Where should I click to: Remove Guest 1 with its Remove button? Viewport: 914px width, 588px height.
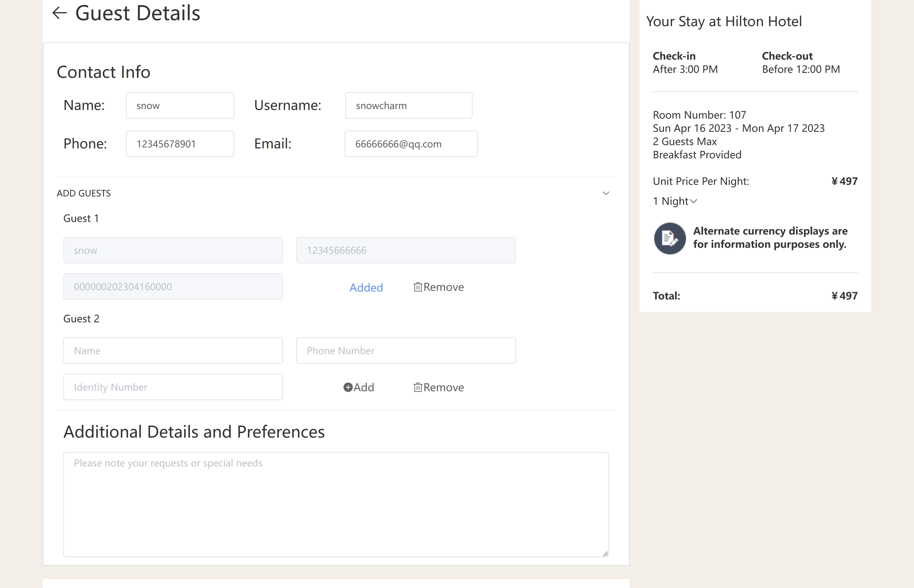tap(438, 287)
